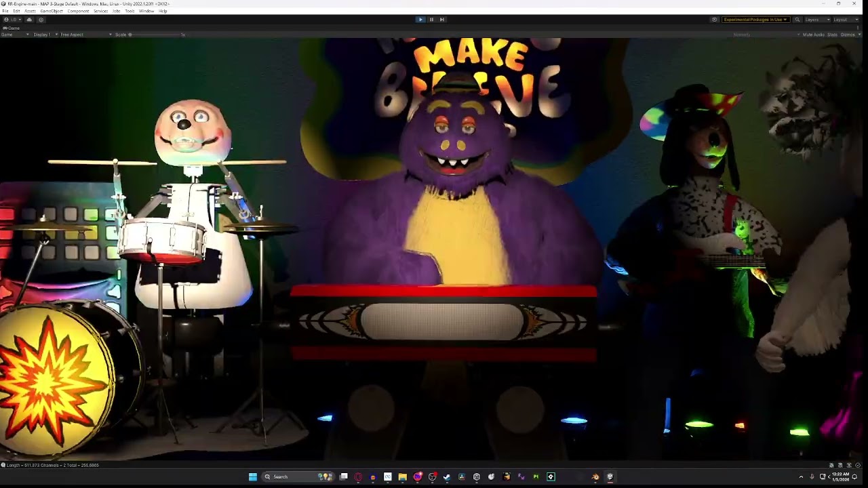The image size is (868, 488).
Task: Click the microphone icon in system tray
Action: click(x=812, y=476)
